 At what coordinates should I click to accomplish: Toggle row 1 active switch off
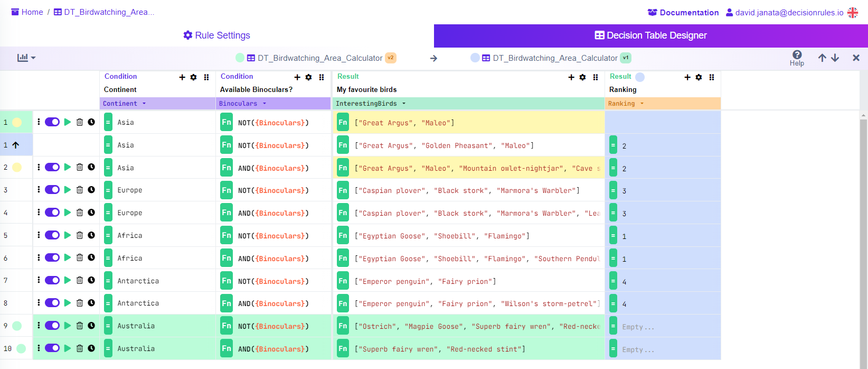[x=52, y=122]
